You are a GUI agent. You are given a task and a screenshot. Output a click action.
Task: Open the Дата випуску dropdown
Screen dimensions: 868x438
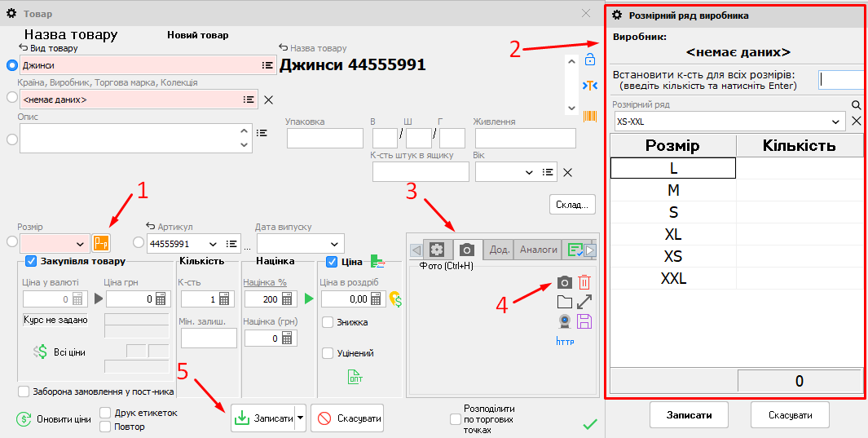334,244
